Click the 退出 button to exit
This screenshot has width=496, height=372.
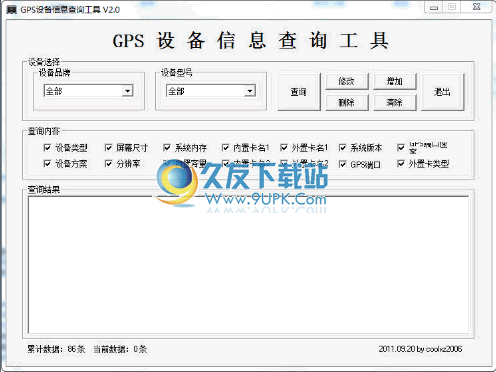coord(443,92)
